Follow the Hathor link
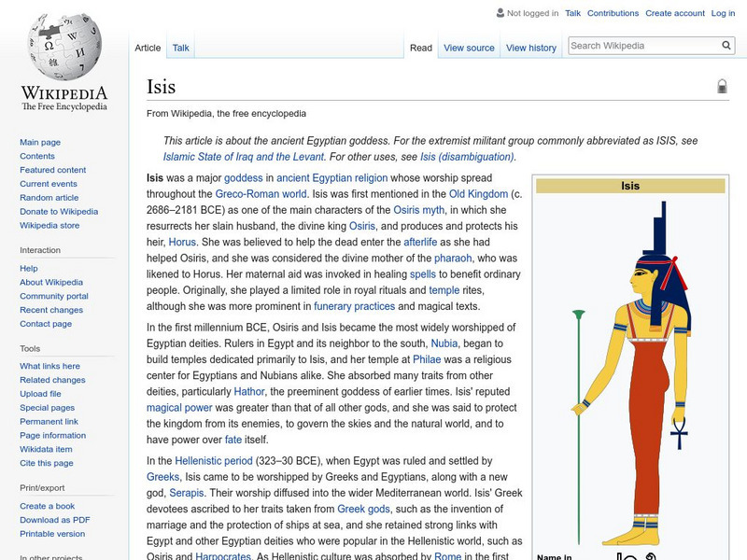 pyautogui.click(x=249, y=391)
